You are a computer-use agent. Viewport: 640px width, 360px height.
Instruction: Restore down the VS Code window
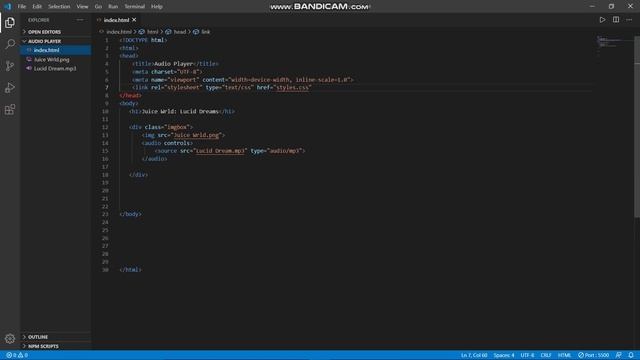point(611,6)
